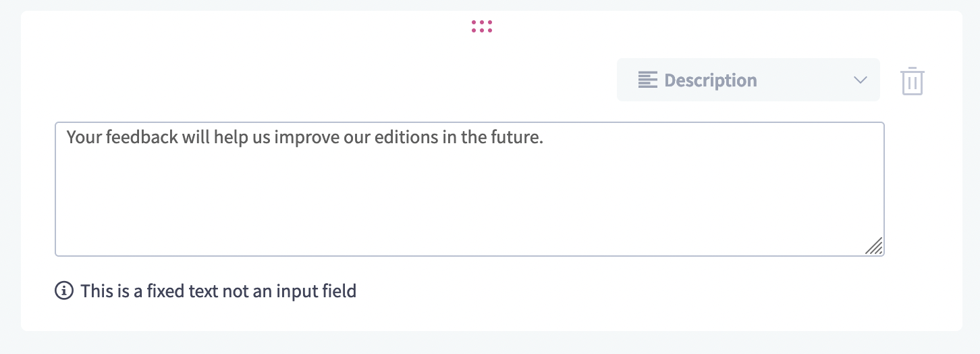Open the Description field type dropdown
The height and width of the screenshot is (354, 980).
[748, 80]
